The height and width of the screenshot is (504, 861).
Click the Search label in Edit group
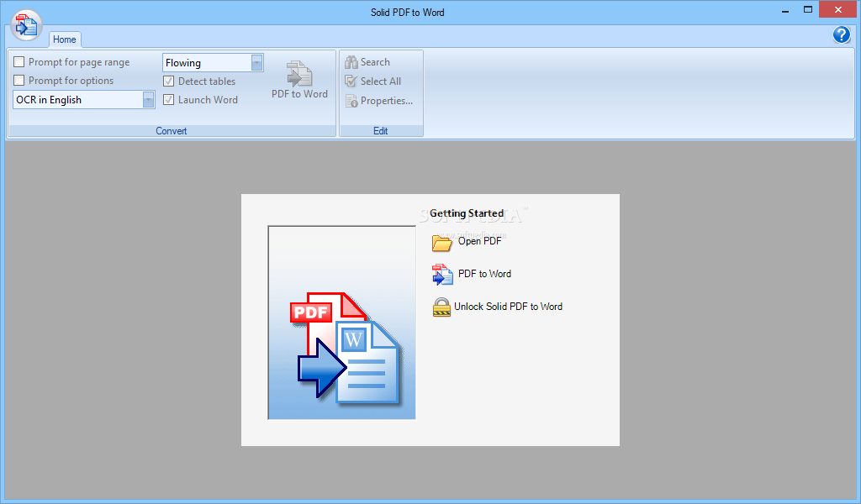pyautogui.click(x=375, y=62)
